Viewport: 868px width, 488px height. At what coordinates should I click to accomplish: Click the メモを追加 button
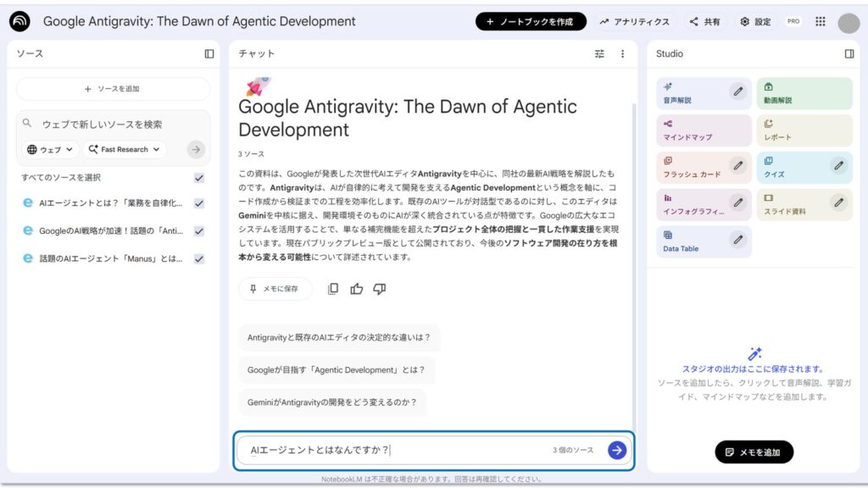click(753, 452)
